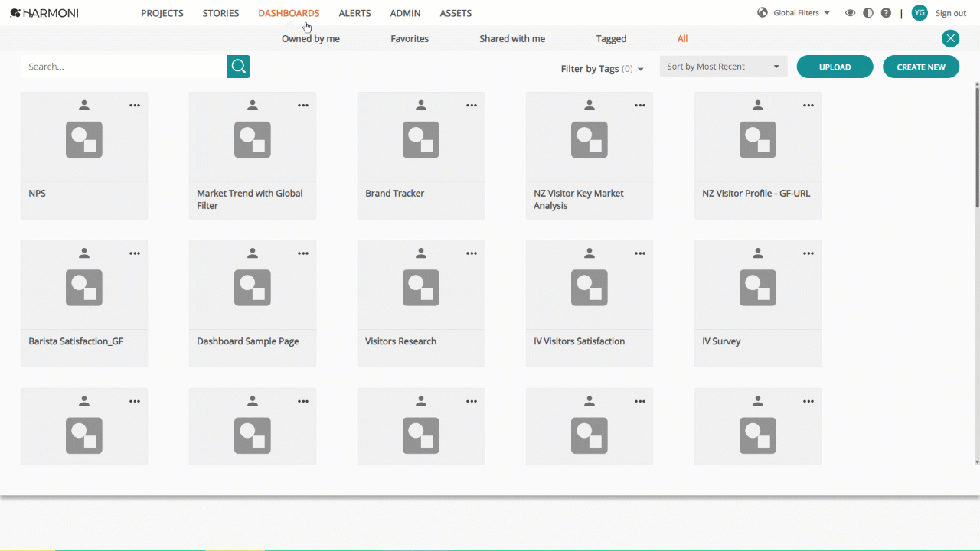980x551 pixels.
Task: Go to the Stories menu
Action: pos(221,13)
